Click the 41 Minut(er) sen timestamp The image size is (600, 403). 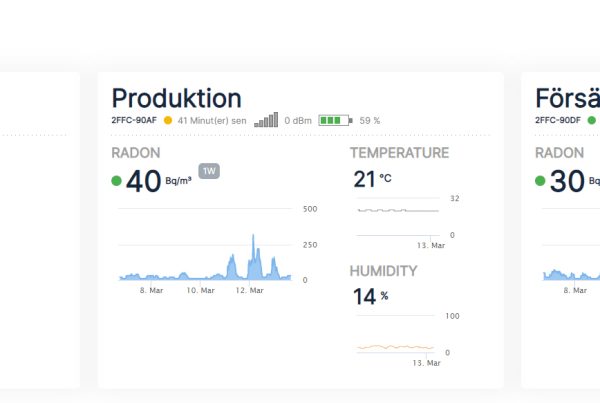point(212,121)
